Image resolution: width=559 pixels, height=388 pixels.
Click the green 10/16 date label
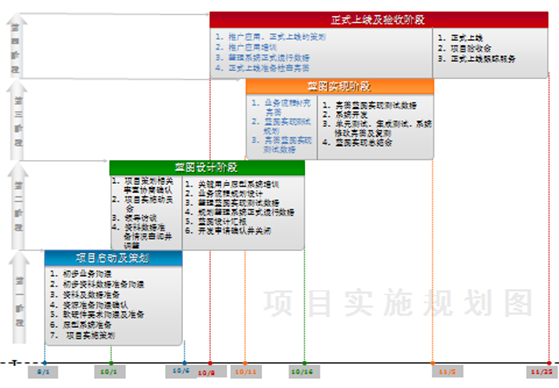point(304,372)
